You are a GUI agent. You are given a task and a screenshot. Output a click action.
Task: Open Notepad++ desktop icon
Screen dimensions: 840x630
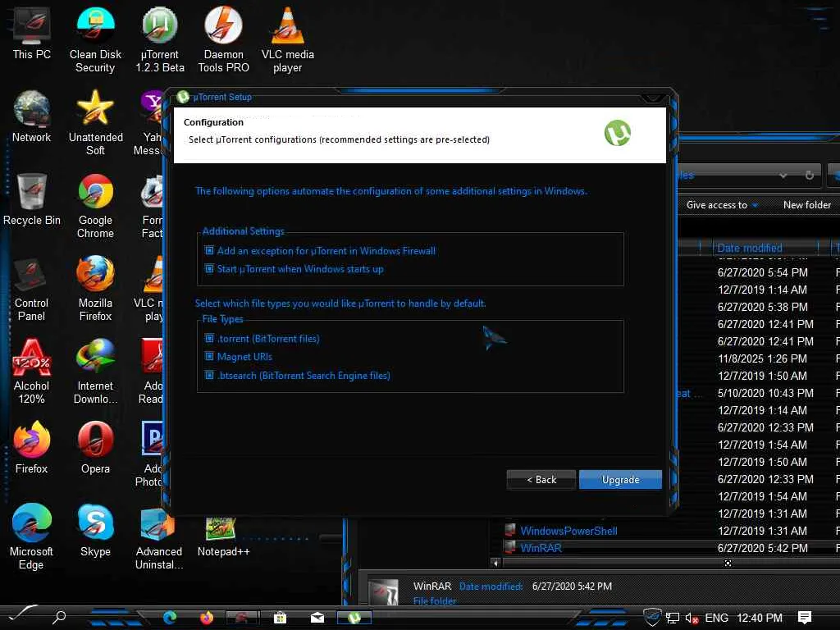pos(223,537)
